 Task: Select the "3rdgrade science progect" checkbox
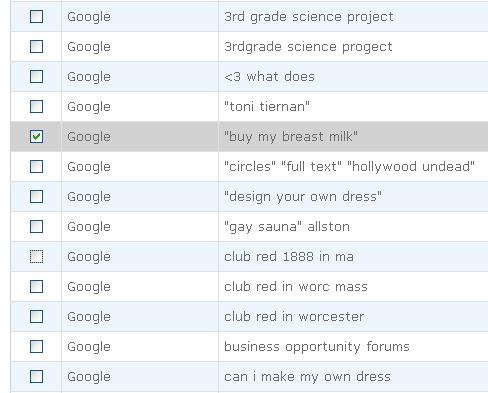pos(36,46)
